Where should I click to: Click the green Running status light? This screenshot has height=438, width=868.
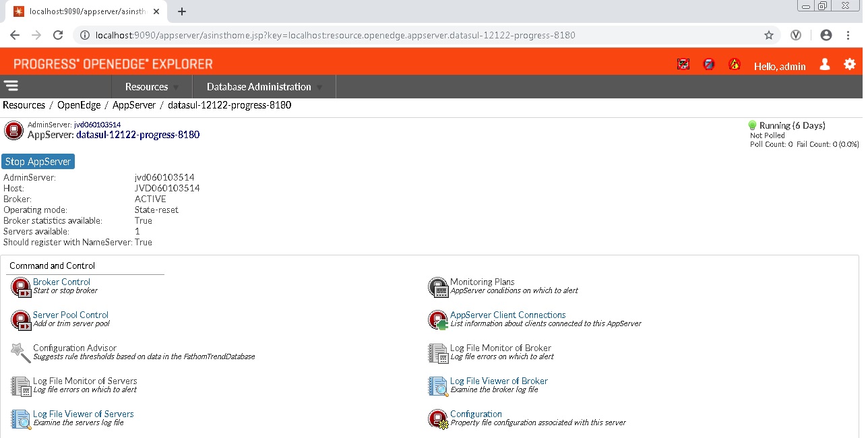coord(753,125)
